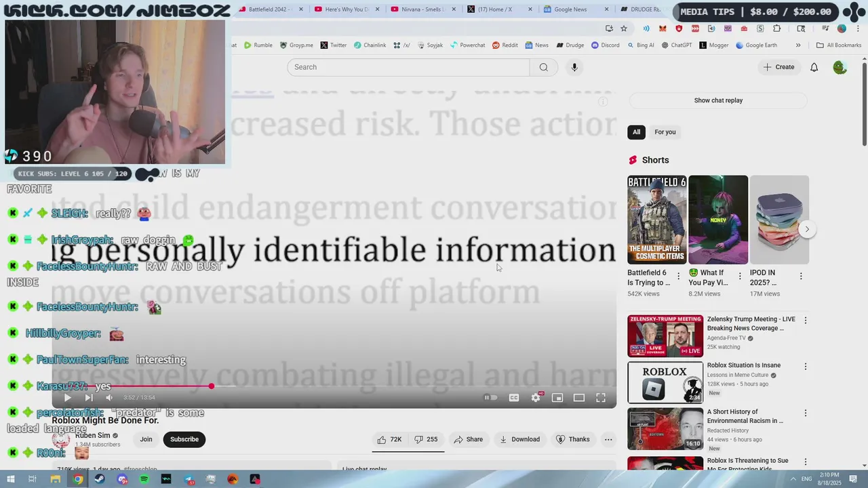
Task: Dislike the video with 255 dislikes
Action: pyautogui.click(x=426, y=439)
